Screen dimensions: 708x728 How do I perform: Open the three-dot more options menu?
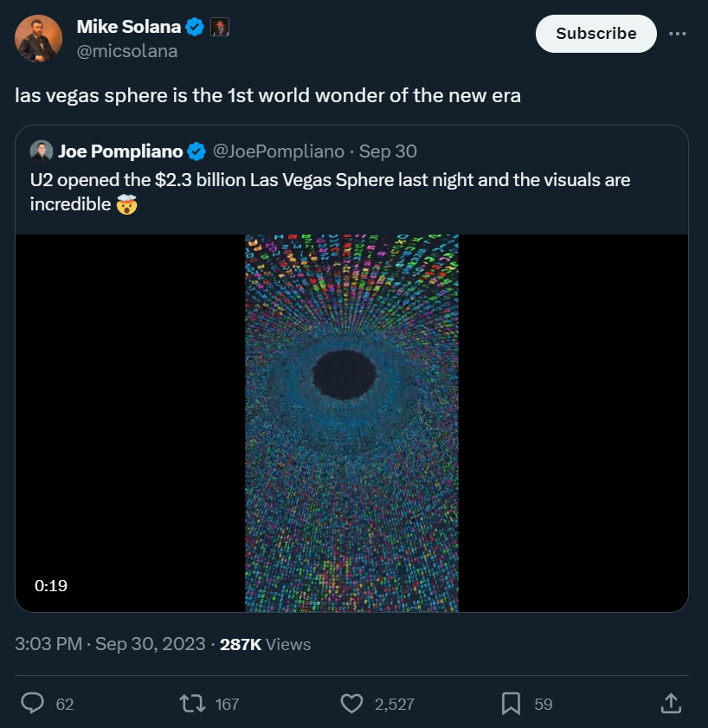point(678,34)
